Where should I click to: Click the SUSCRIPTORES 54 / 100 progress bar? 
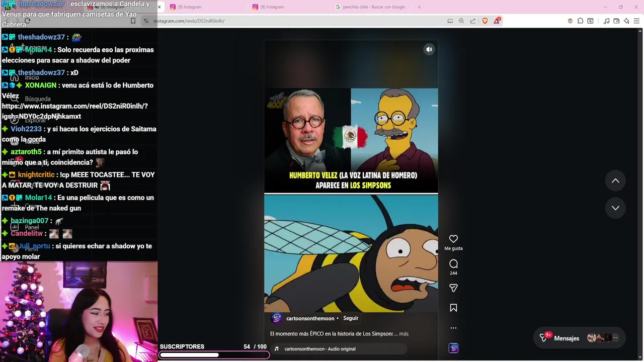[213, 355]
